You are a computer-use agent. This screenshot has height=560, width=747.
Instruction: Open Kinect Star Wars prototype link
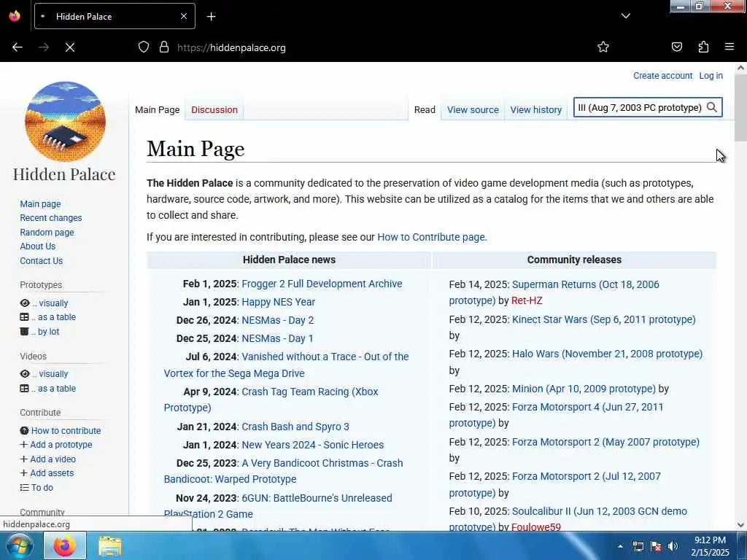(x=603, y=319)
